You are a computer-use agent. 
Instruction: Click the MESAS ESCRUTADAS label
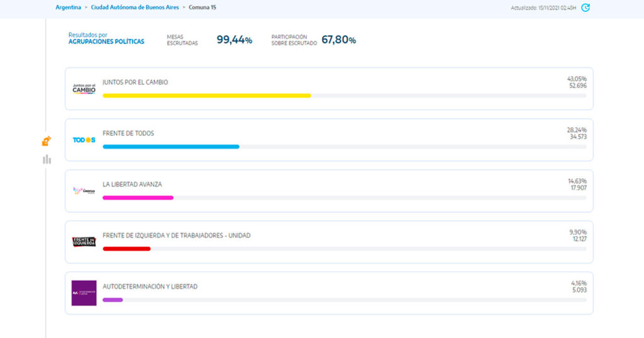(182, 40)
